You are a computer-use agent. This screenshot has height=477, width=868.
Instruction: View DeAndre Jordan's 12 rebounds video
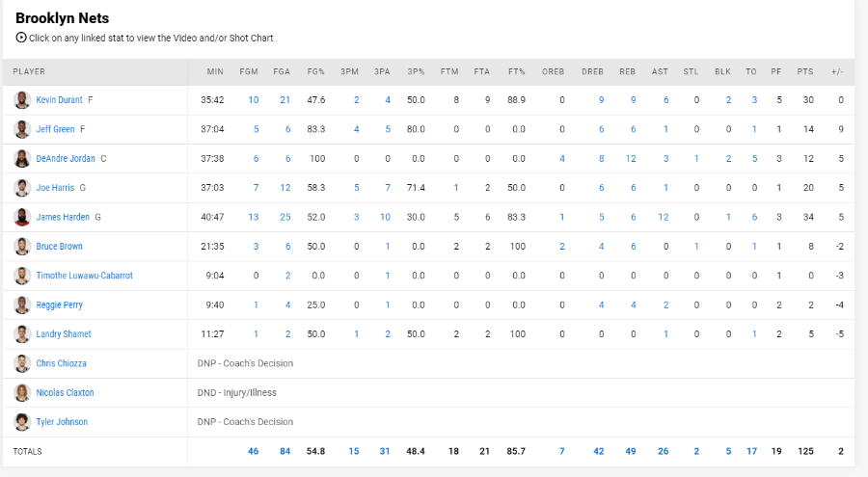point(631,159)
